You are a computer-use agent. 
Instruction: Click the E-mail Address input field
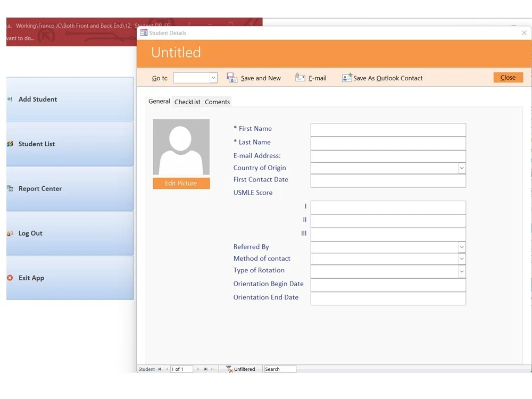point(388,156)
